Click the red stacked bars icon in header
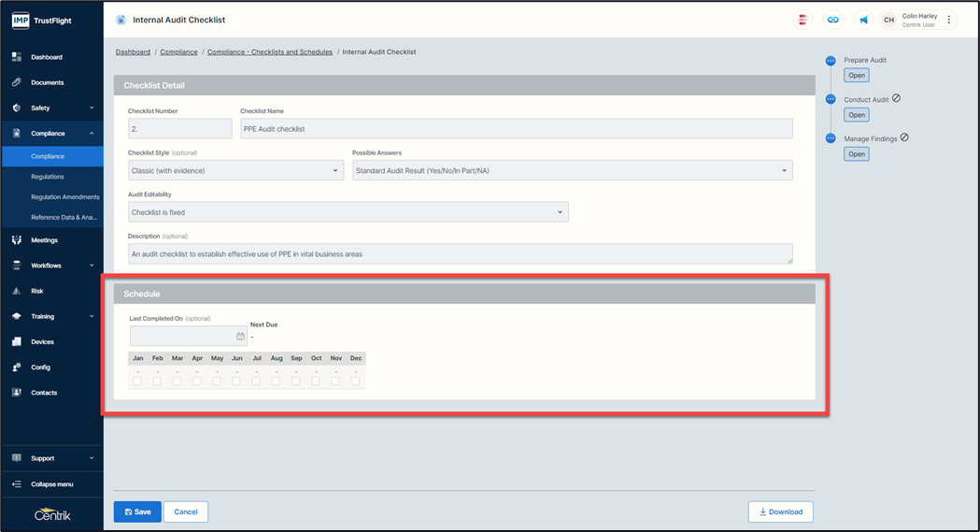Screen dimensions: 980x532 coord(802,20)
